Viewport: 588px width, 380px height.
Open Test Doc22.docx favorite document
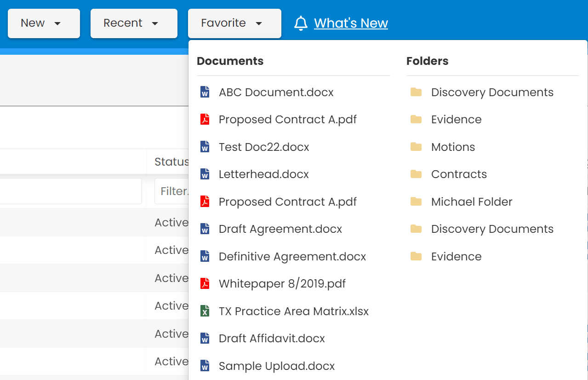pos(264,147)
